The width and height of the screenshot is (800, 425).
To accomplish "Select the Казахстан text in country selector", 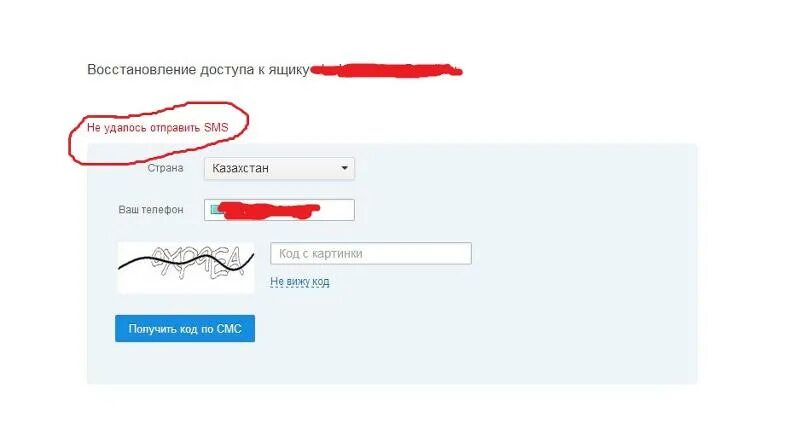I will 240,168.
